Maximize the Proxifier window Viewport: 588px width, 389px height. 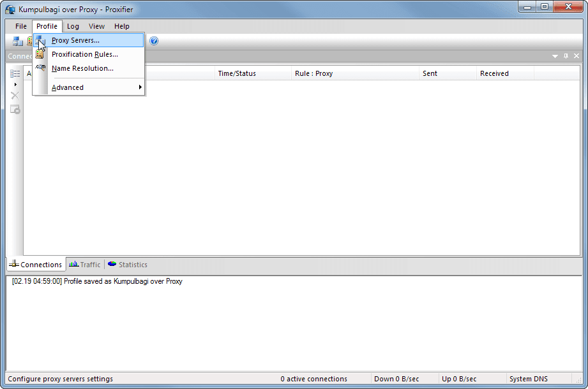(545, 7)
